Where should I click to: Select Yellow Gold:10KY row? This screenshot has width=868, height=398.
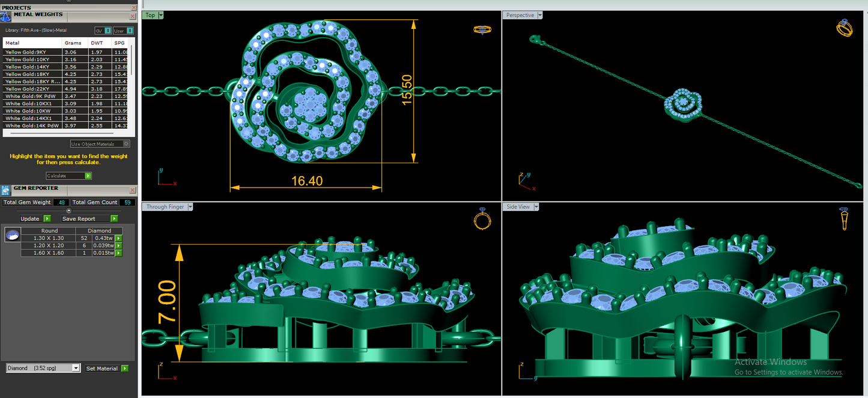[x=66, y=60]
